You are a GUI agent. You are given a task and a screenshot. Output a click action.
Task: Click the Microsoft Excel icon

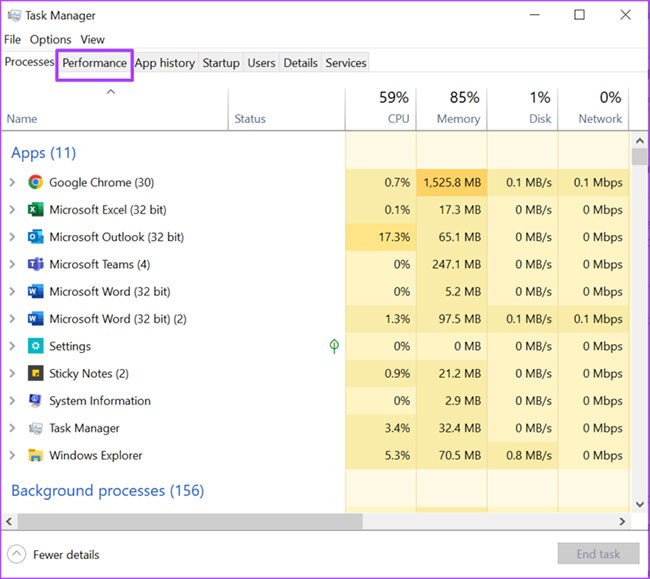tap(35, 210)
